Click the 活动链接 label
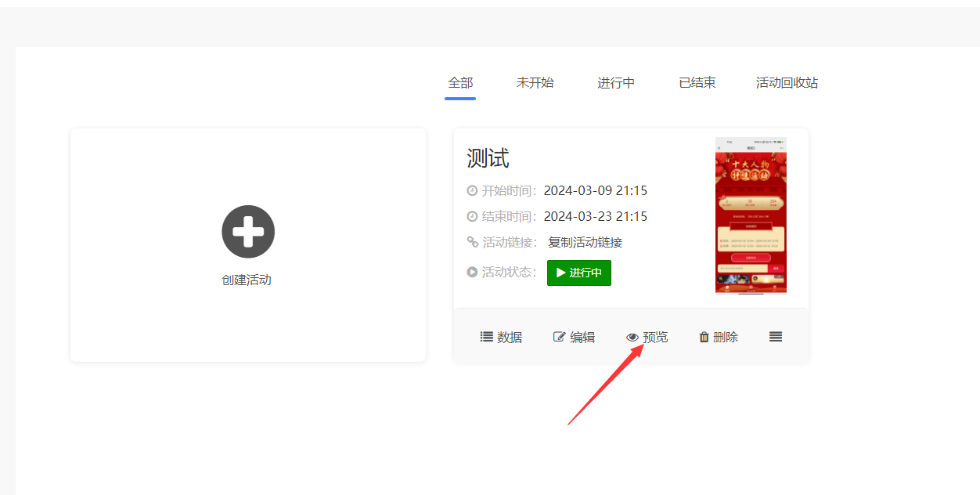 pos(510,242)
